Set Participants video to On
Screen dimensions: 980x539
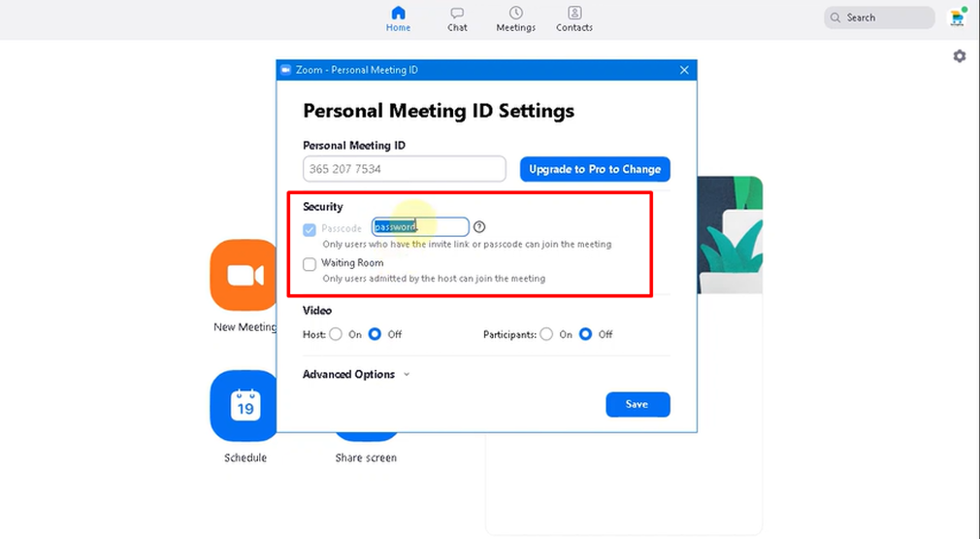tap(546, 334)
